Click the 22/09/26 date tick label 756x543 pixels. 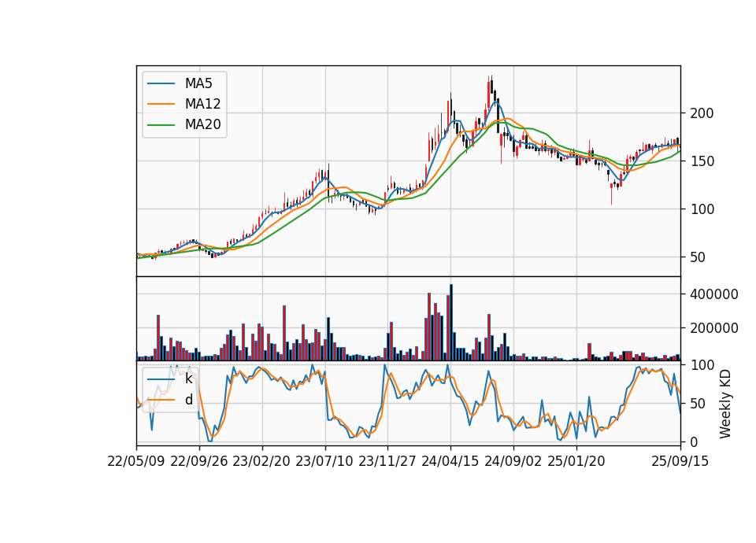coord(199,461)
